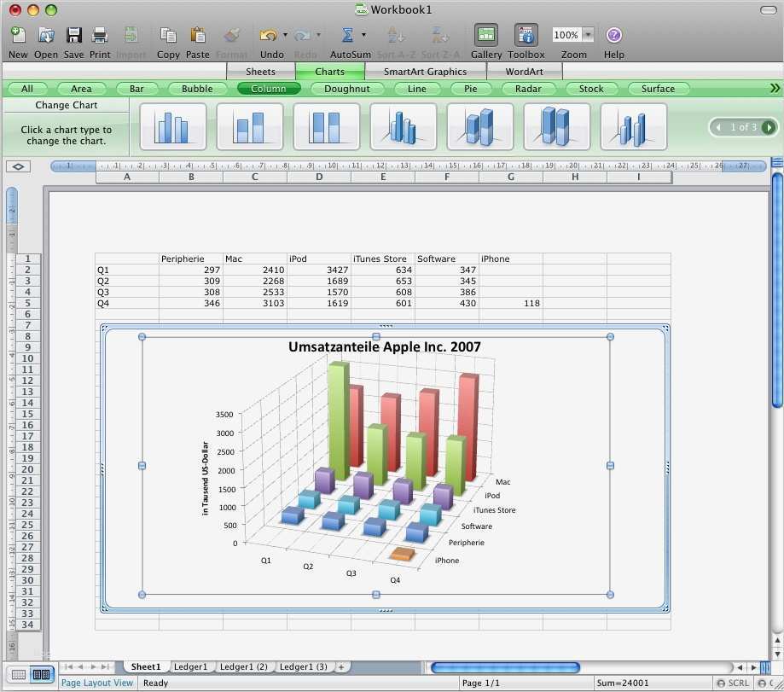Image resolution: width=784 pixels, height=692 pixels.
Task: Switch to the Ledger1 (3) sheet tab
Action: pyautogui.click(x=304, y=667)
